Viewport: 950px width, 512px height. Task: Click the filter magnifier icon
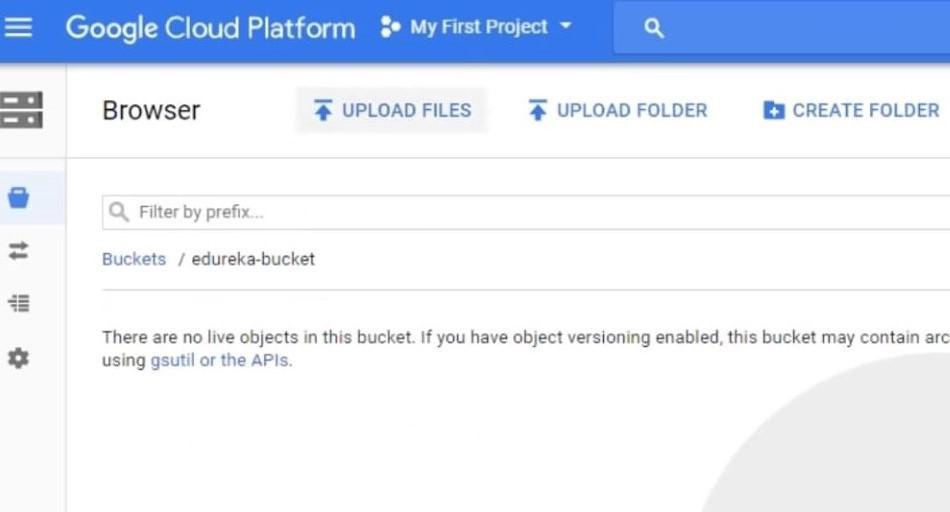pyautogui.click(x=119, y=212)
